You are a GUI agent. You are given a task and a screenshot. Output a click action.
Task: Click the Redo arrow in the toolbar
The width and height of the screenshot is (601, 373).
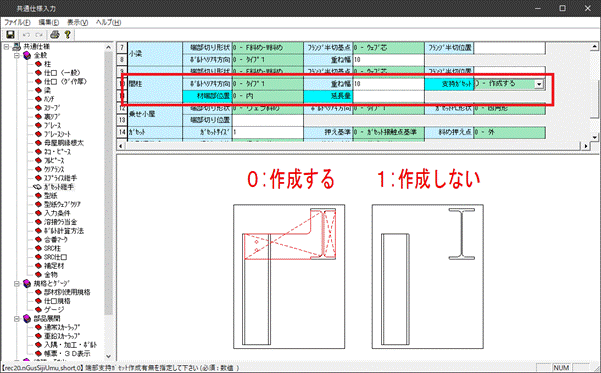point(38,35)
